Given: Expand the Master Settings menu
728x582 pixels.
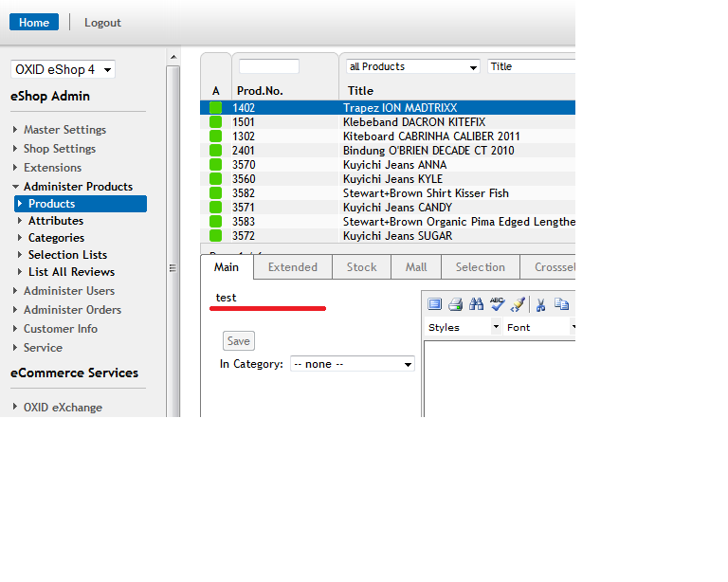Looking at the screenshot, I should [64, 130].
